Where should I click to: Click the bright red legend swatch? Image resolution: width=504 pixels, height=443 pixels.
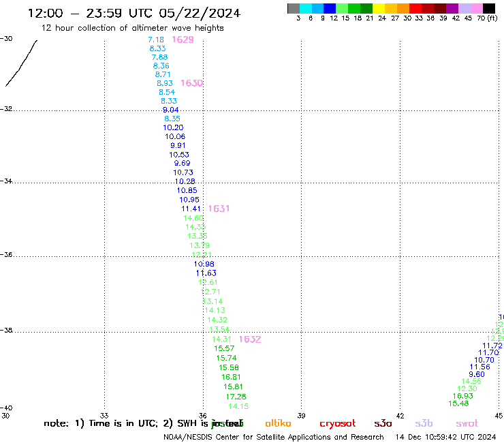415,8
